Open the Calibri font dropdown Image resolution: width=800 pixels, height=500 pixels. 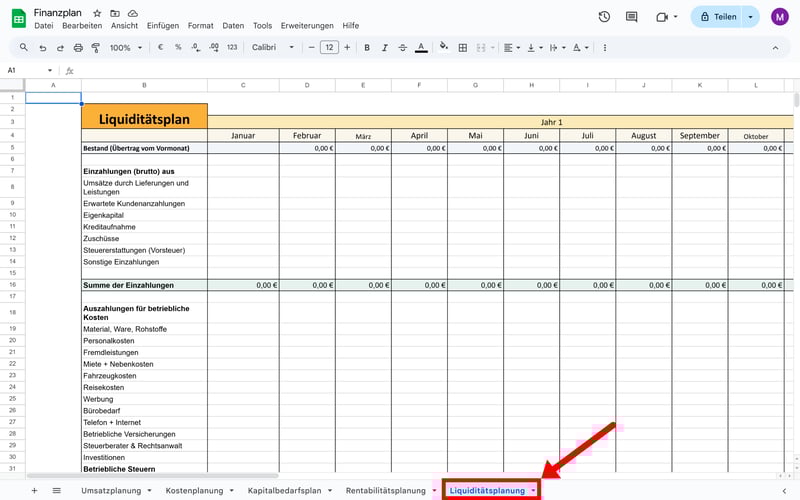(x=273, y=47)
